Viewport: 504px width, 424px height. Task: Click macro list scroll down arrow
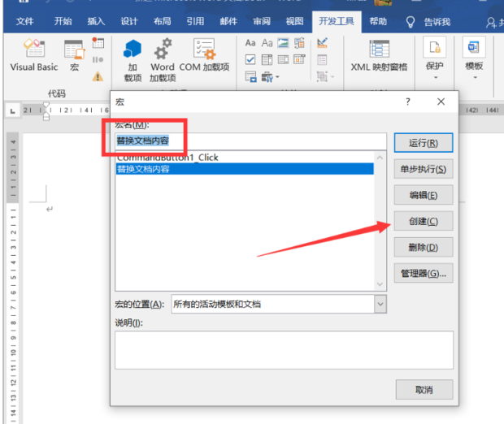point(380,284)
